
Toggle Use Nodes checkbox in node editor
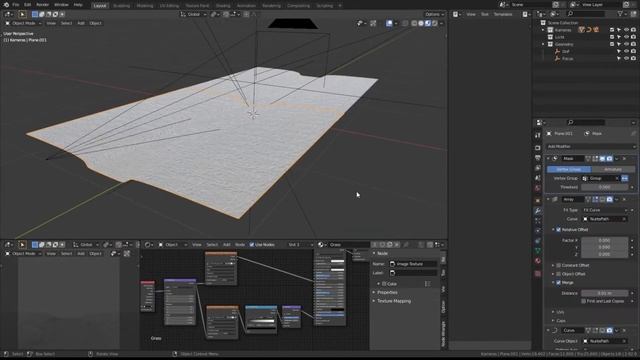pos(252,245)
